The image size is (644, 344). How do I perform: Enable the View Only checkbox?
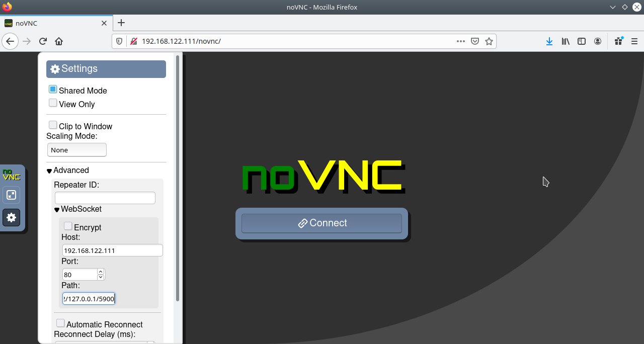pos(53,103)
